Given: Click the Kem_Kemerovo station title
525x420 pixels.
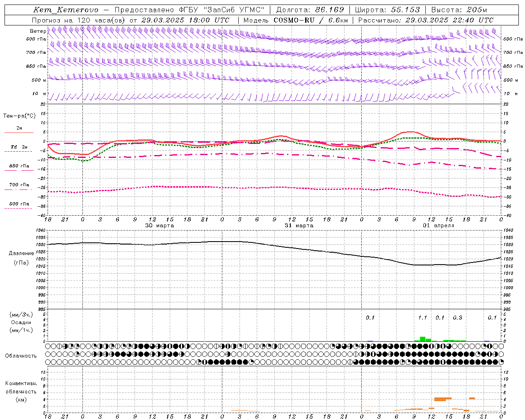Looking at the screenshot, I should (66, 10).
